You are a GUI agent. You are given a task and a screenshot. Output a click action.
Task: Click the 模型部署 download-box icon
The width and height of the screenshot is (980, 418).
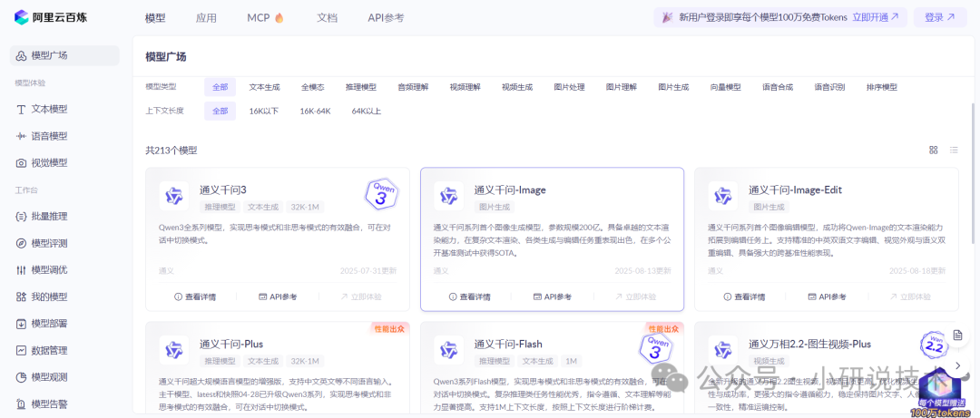click(x=21, y=324)
